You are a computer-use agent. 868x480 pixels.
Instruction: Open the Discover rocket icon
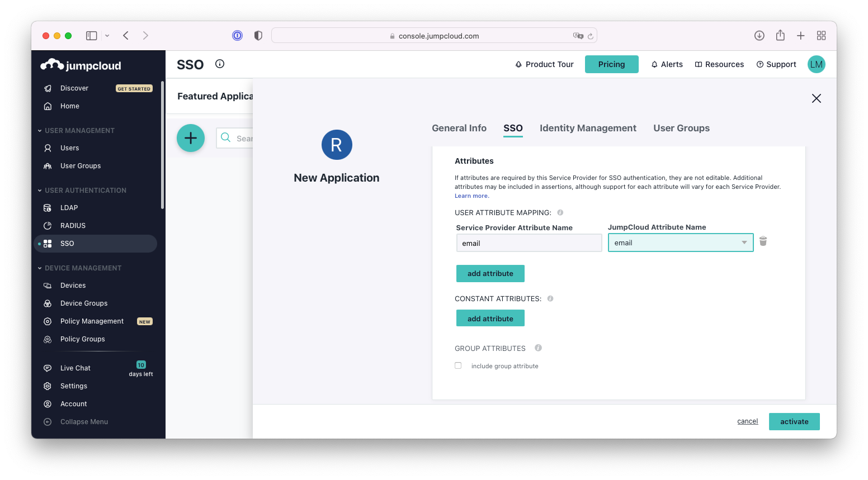coord(48,88)
